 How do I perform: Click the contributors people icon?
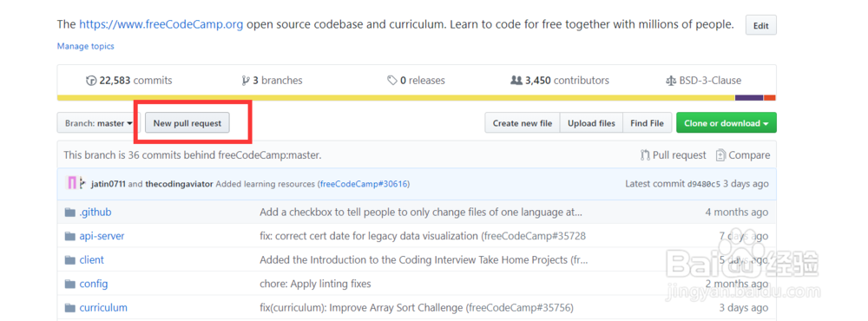tap(516, 81)
